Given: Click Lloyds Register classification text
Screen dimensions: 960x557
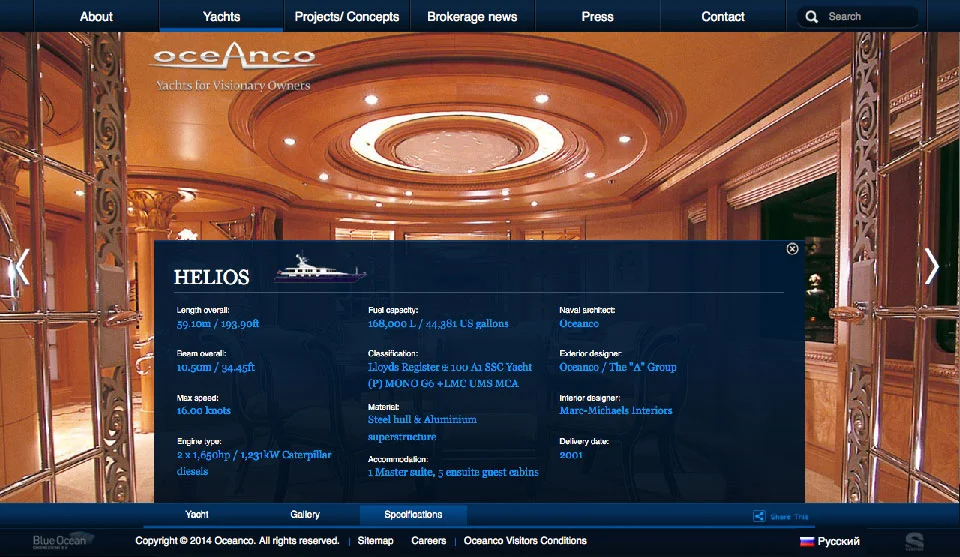Looking at the screenshot, I should (449, 375).
